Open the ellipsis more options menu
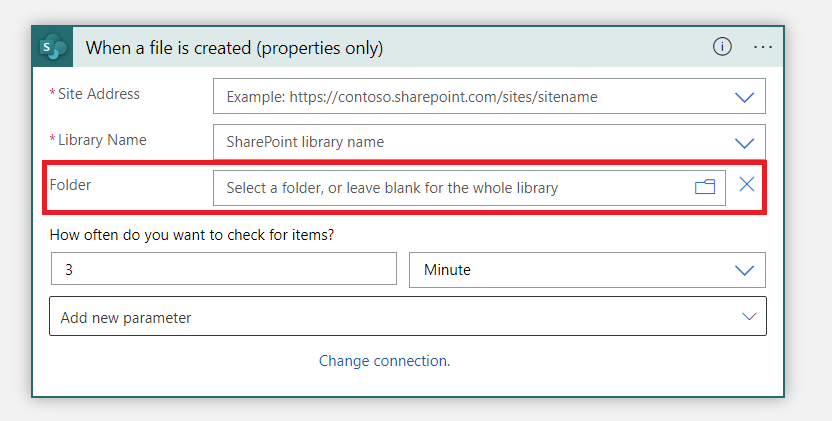 (x=763, y=47)
